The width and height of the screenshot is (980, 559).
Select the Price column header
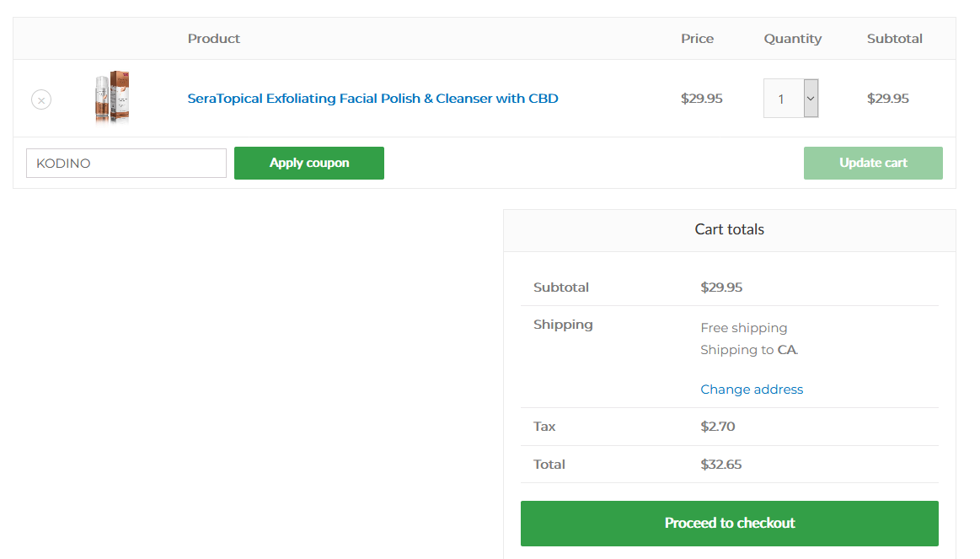click(x=697, y=39)
